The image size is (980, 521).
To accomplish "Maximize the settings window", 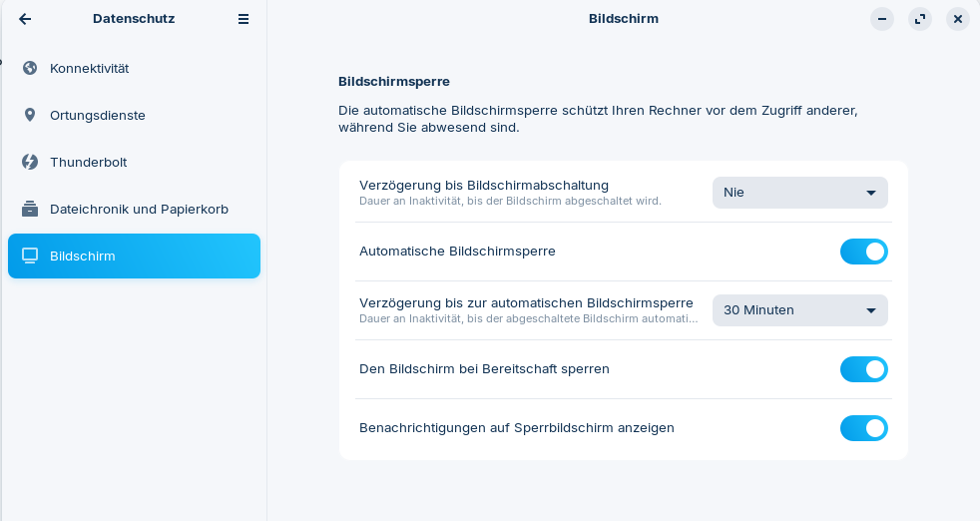I will click(920, 19).
